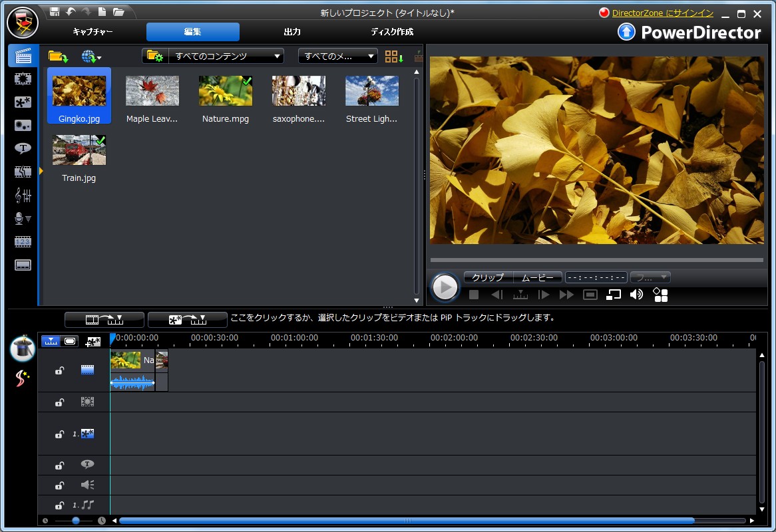Click the undock preview window icon
Viewport: 776px width, 532px height.
[613, 295]
